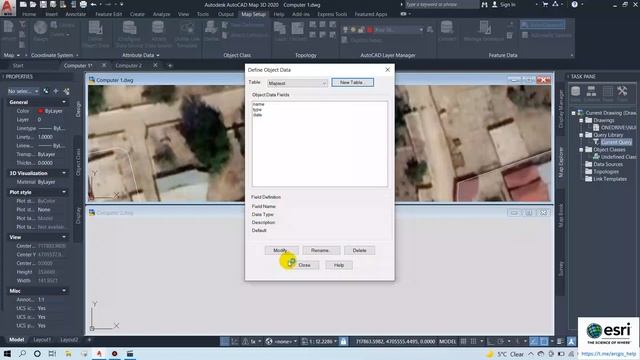Click the red ByLayer color swatch
640x360 pixels.
click(40, 111)
